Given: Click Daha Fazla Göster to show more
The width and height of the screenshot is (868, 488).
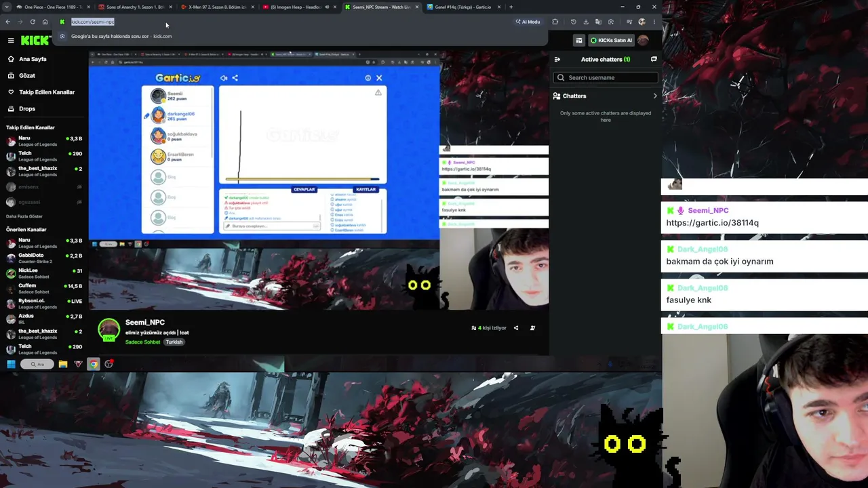Looking at the screenshot, I should 24,216.
